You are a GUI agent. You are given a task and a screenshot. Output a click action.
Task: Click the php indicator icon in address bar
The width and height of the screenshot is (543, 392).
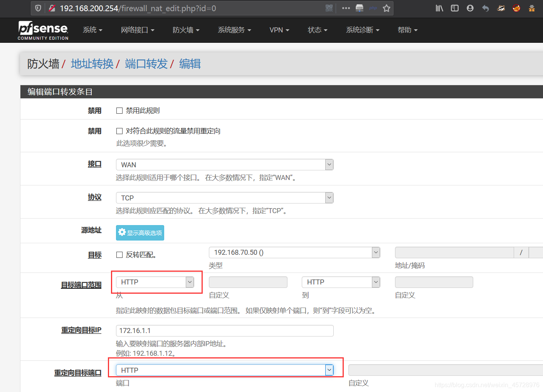pyautogui.click(x=373, y=8)
